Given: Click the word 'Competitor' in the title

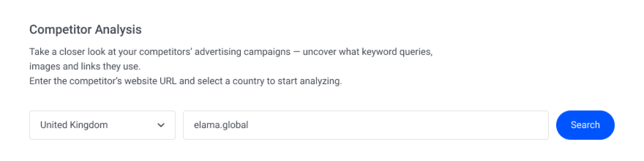Looking at the screenshot, I should coord(60,30).
